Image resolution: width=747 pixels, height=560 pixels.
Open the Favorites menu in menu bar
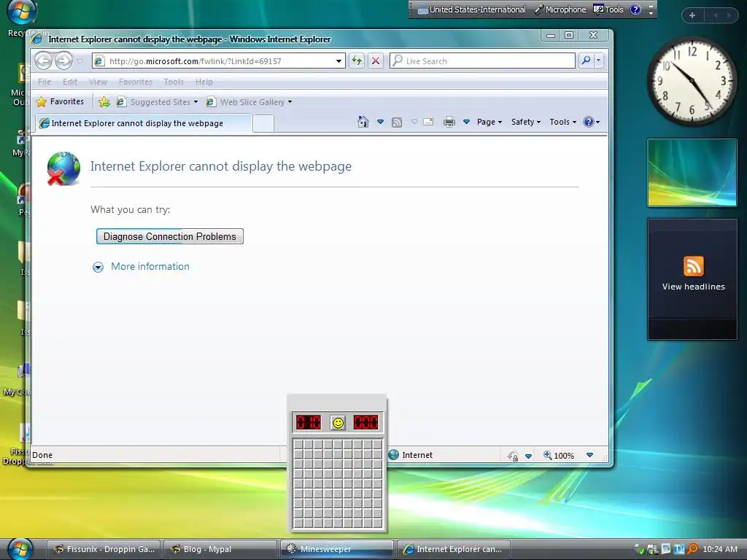(135, 82)
